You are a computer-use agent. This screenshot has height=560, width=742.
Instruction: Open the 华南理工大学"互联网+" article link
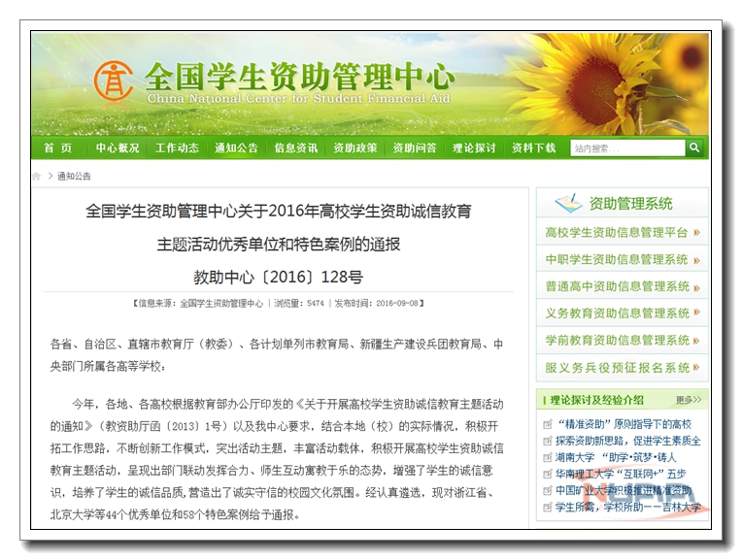(x=621, y=474)
